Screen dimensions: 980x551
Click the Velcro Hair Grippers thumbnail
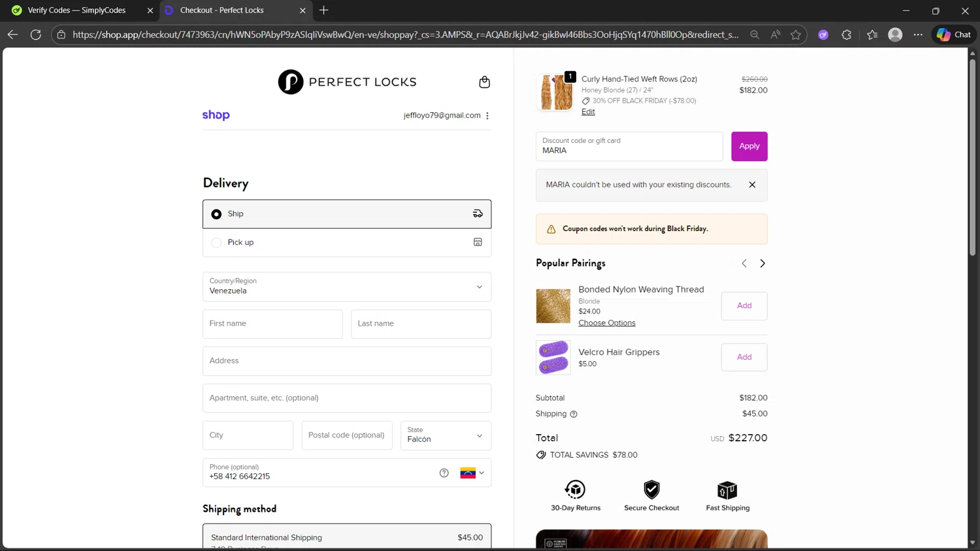pyautogui.click(x=553, y=357)
